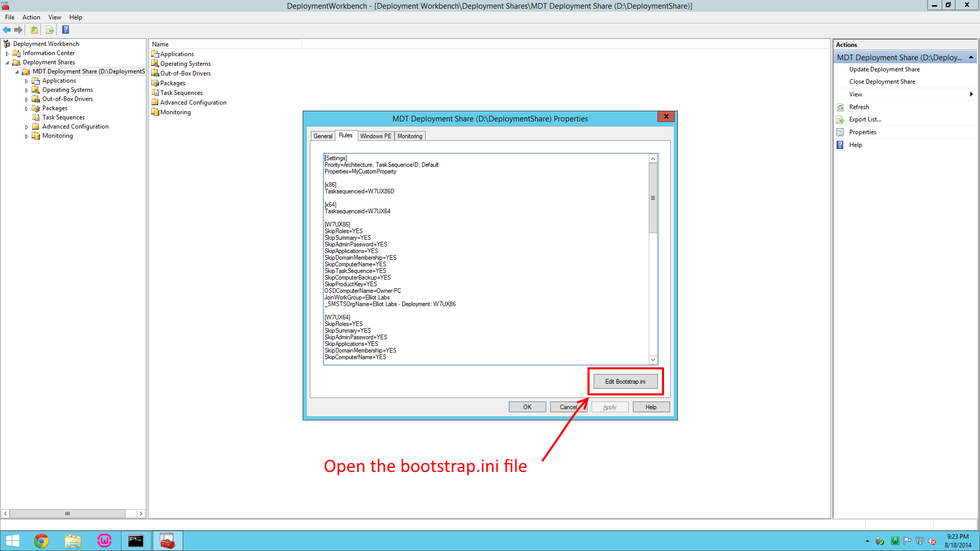Open the pink W app on taskbar
This screenshot has height=551, width=980.
(x=105, y=541)
